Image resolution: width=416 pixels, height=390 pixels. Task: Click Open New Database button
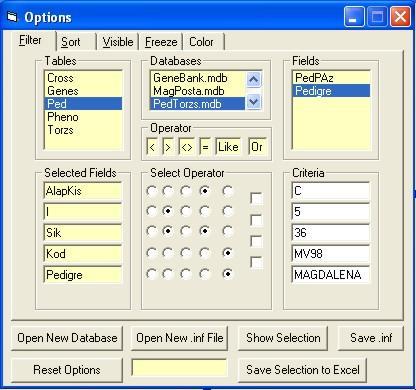point(67,338)
